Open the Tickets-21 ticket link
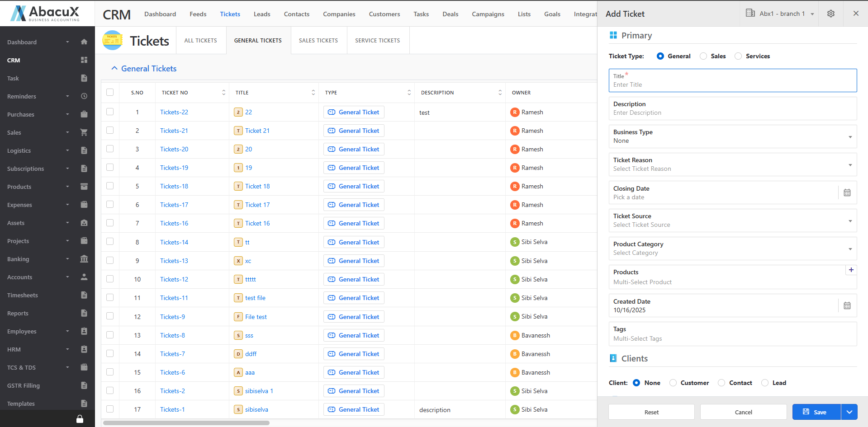Screen dimensions: 868x427 click(174, 131)
